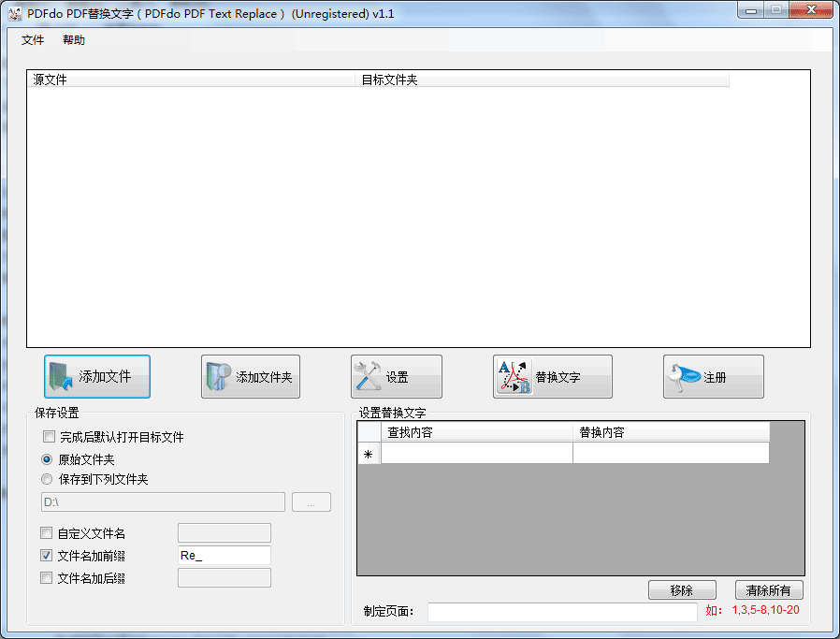Open the 文件 menu
This screenshot has height=639, width=840.
(x=33, y=40)
